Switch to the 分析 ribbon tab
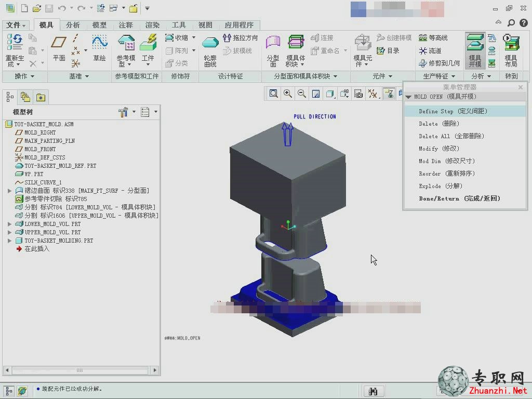 [73, 25]
